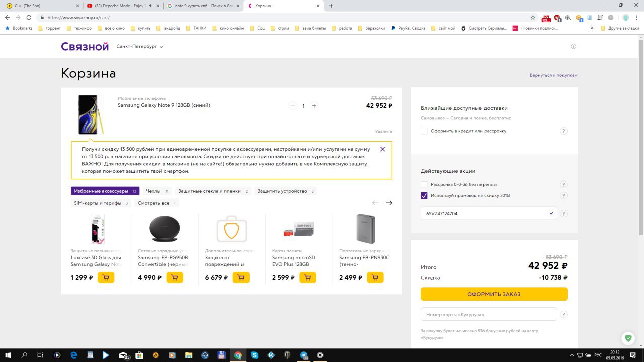Check 'Рассрочка 0-0-36 без переплат'
The height and width of the screenshot is (362, 644).
point(424,185)
